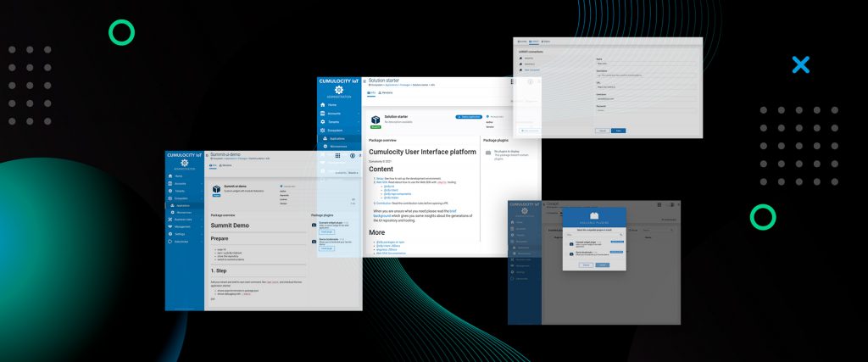868x362 pixels.
Task: Click Summit-ui-demo package cube icon
Action: pos(217,188)
